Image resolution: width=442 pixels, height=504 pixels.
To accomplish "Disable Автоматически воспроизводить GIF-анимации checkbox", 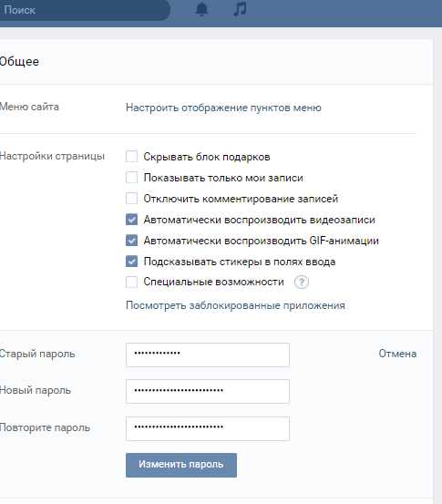I will pyautogui.click(x=131, y=241).
